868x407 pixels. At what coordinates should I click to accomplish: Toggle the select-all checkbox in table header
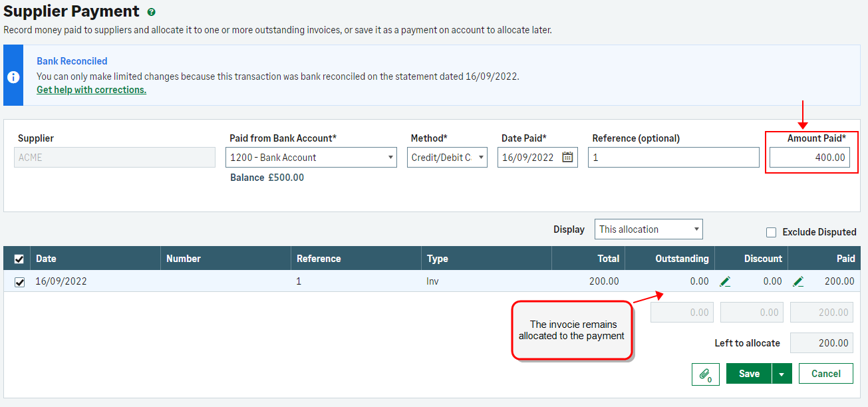point(19,259)
